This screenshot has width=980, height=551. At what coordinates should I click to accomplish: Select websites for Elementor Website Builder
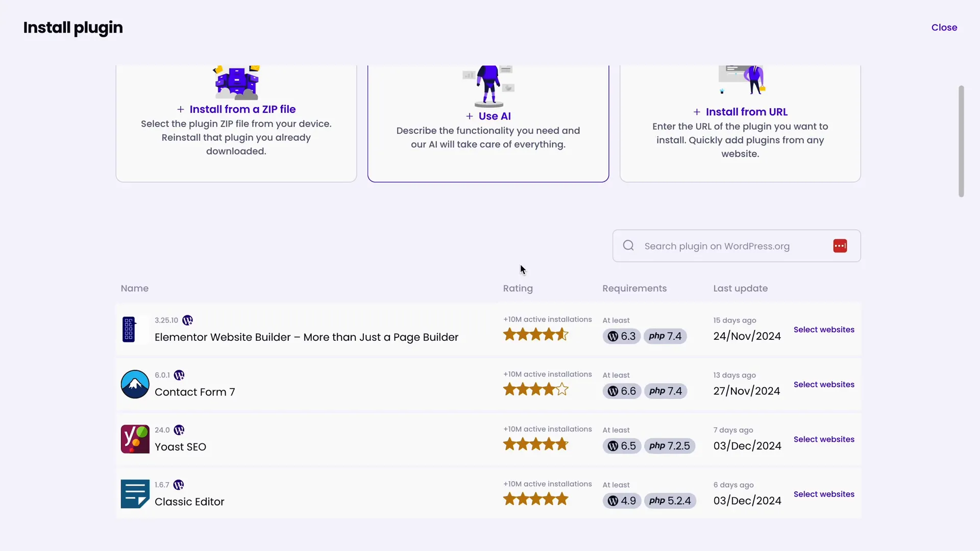coord(824,330)
